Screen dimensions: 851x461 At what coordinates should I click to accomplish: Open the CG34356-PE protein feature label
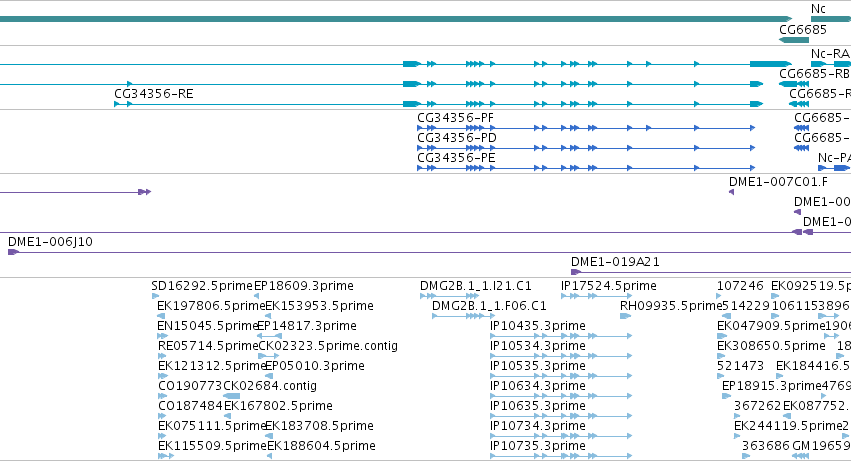pos(456,158)
